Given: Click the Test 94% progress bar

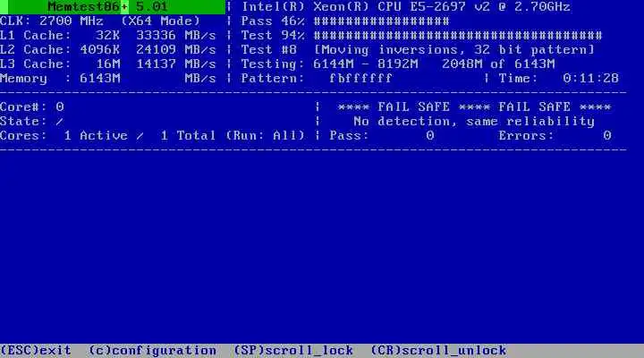Looking at the screenshot, I should [x=458, y=35].
